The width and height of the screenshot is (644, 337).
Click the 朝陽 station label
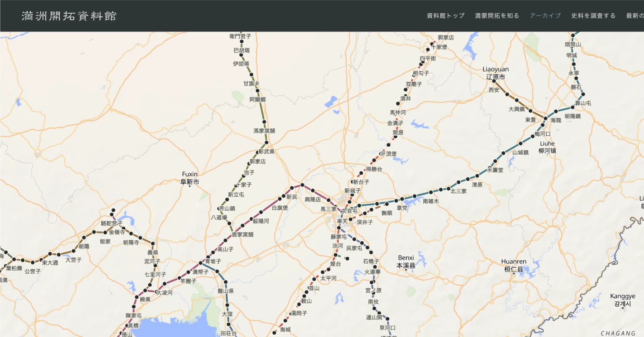[84, 246]
